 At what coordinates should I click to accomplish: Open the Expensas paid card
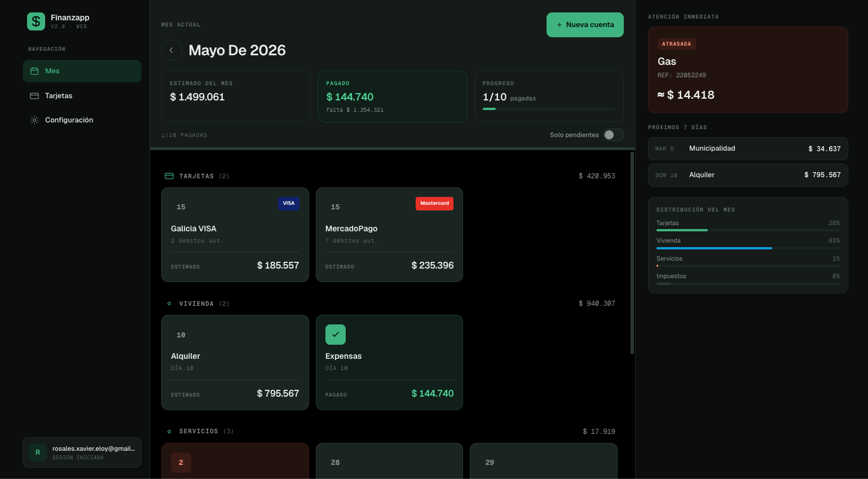click(389, 363)
